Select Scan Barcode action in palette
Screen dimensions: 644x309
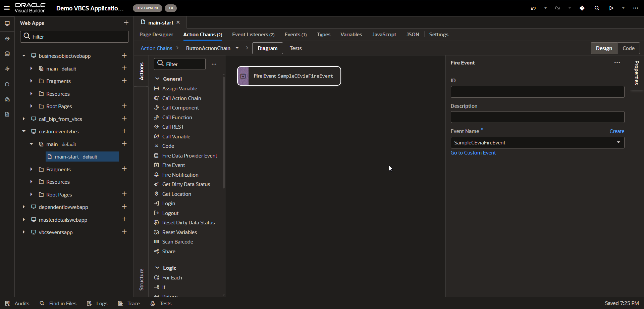pyautogui.click(x=177, y=242)
